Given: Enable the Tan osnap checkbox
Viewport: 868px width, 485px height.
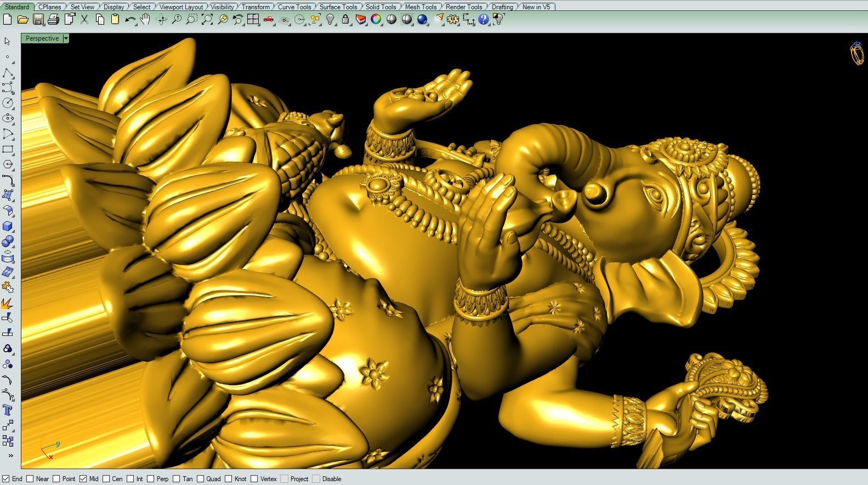Looking at the screenshot, I should tap(177, 478).
